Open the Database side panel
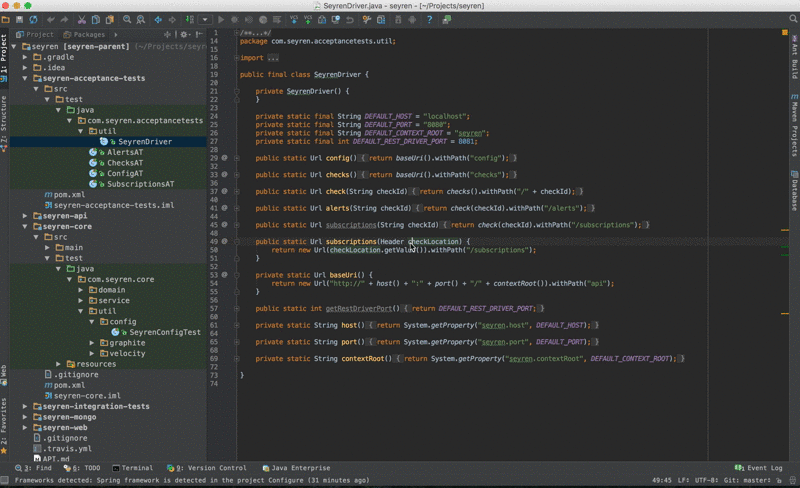 pos(794,190)
